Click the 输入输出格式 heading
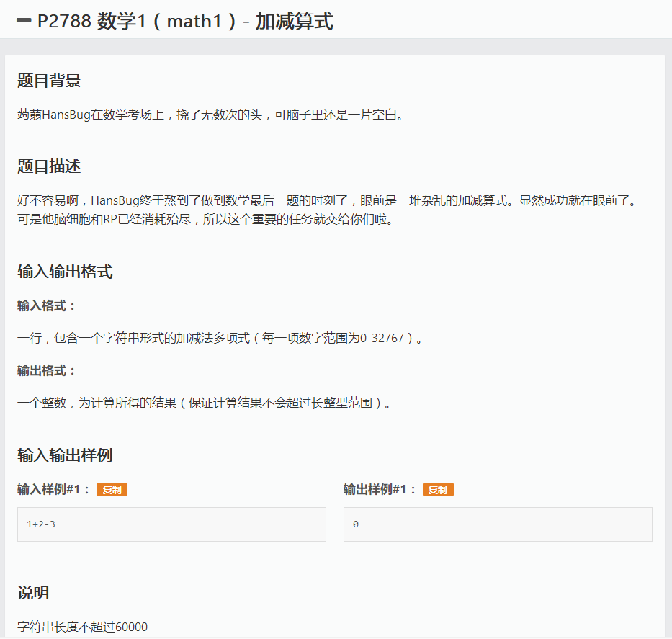 pos(65,272)
